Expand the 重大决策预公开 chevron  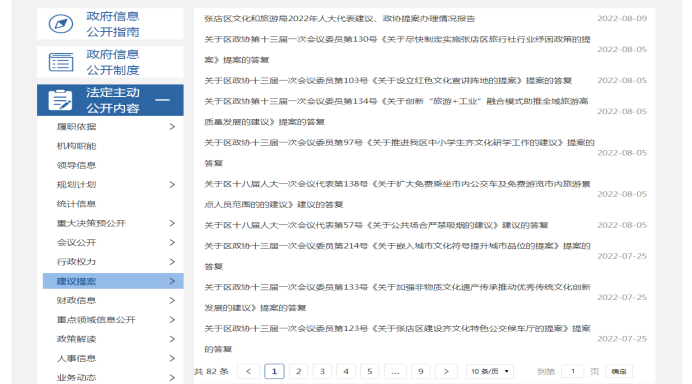172,223
